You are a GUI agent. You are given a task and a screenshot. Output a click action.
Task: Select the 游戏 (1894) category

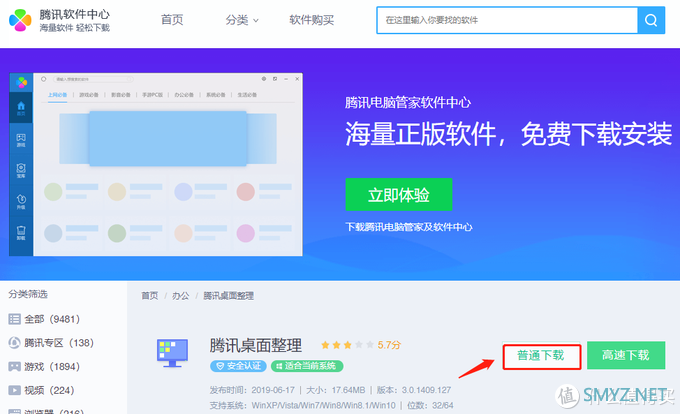coord(44,367)
